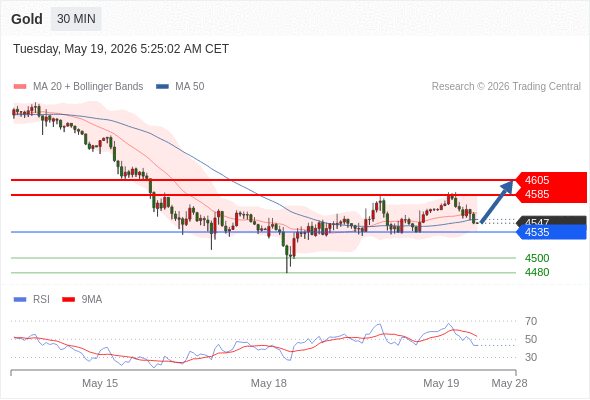Click the May 19 date axis label
590x400 pixels.
pyautogui.click(x=441, y=383)
